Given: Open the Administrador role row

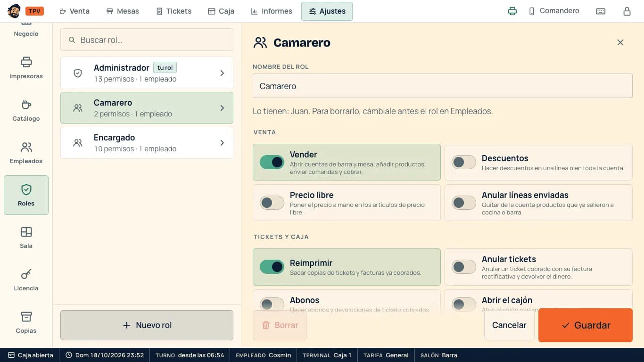Looking at the screenshot, I should (147, 73).
